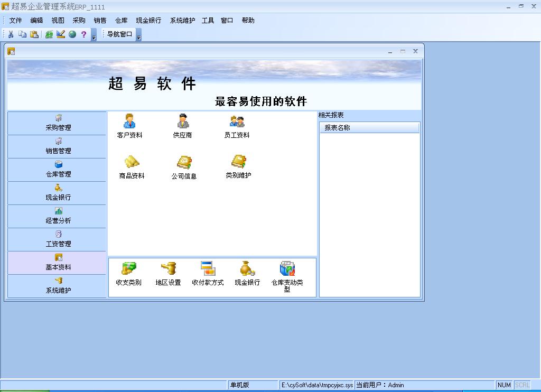Click the database path in status bar
Screen dimensions: 541x392
click(317, 385)
